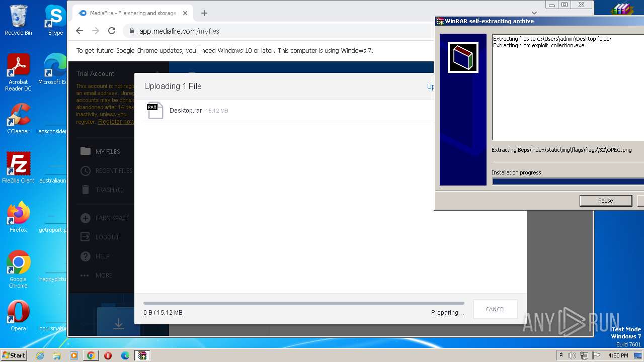Open FileZilla Client shortcut
This screenshot has width=644, height=362.
point(18,168)
